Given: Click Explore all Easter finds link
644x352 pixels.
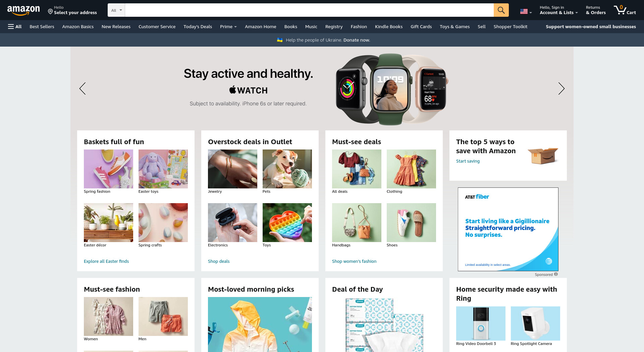Looking at the screenshot, I should coord(106,261).
